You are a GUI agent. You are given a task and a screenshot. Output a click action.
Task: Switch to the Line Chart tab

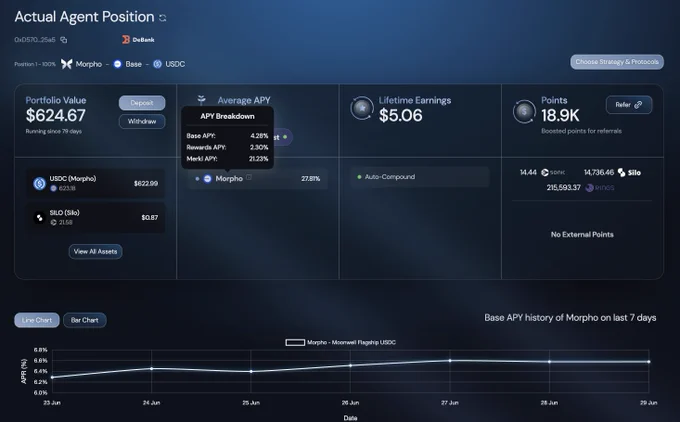click(37, 320)
